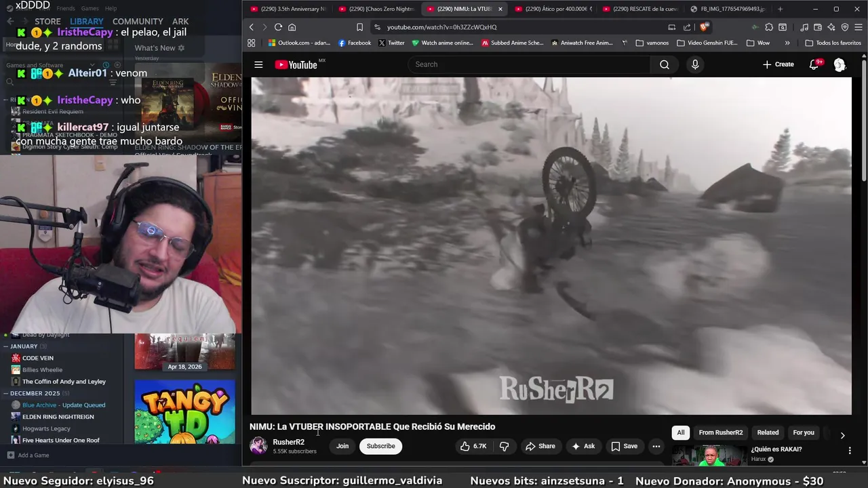Select the All filter chip
Viewport: 868px width, 488px height.
pos(681,432)
